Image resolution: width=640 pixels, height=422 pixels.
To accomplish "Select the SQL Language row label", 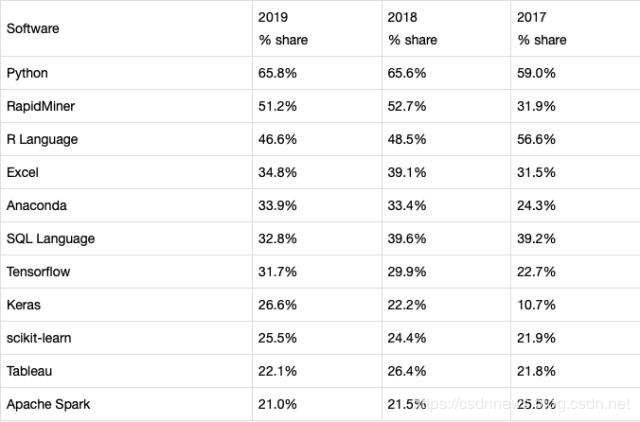I will tap(50, 239).
